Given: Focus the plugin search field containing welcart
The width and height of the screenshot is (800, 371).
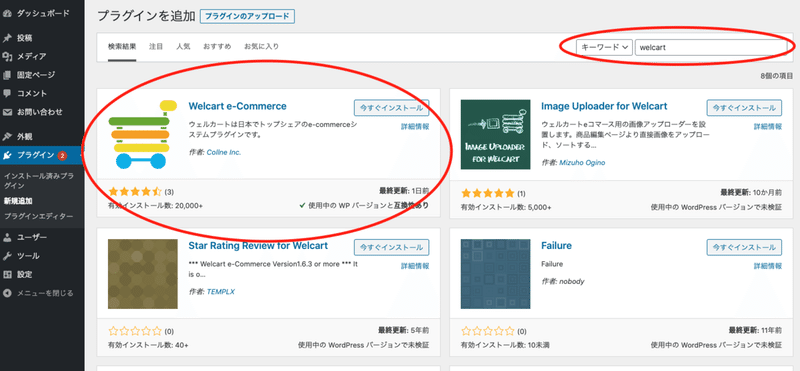Looking at the screenshot, I should (x=711, y=47).
